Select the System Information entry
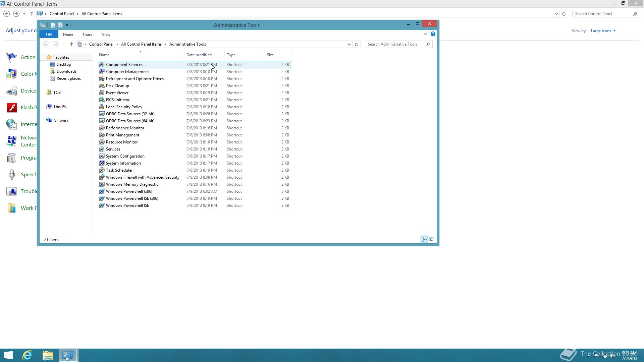The image size is (644, 362). 194,163
